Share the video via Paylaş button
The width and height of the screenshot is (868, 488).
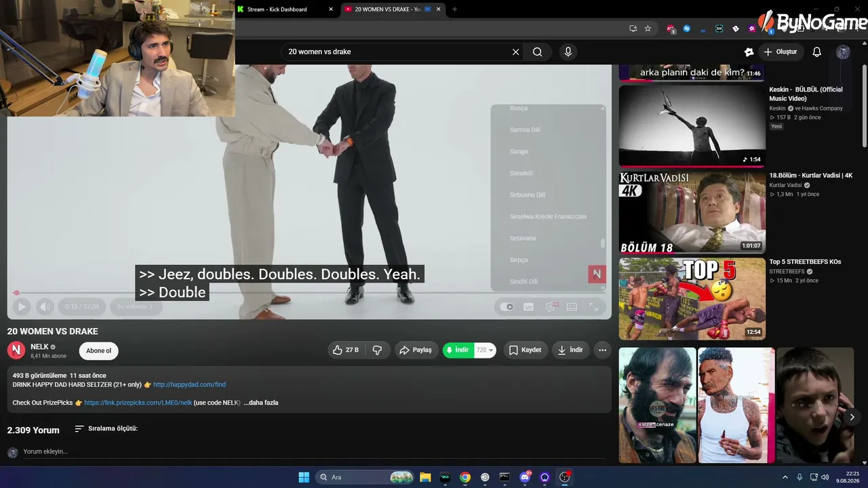point(416,350)
